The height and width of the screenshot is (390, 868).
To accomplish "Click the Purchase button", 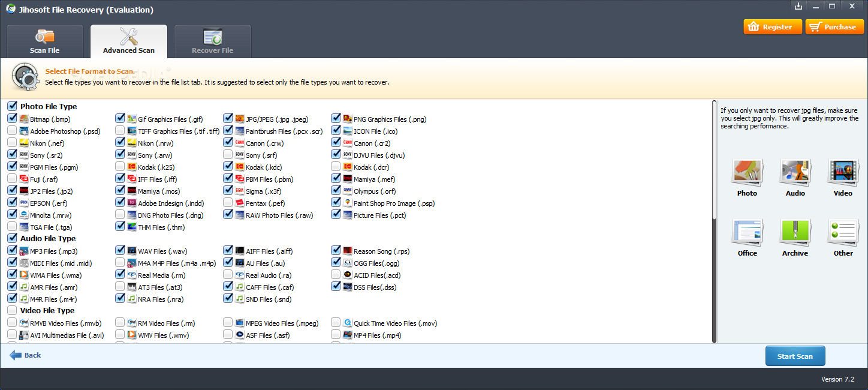I will coord(834,27).
